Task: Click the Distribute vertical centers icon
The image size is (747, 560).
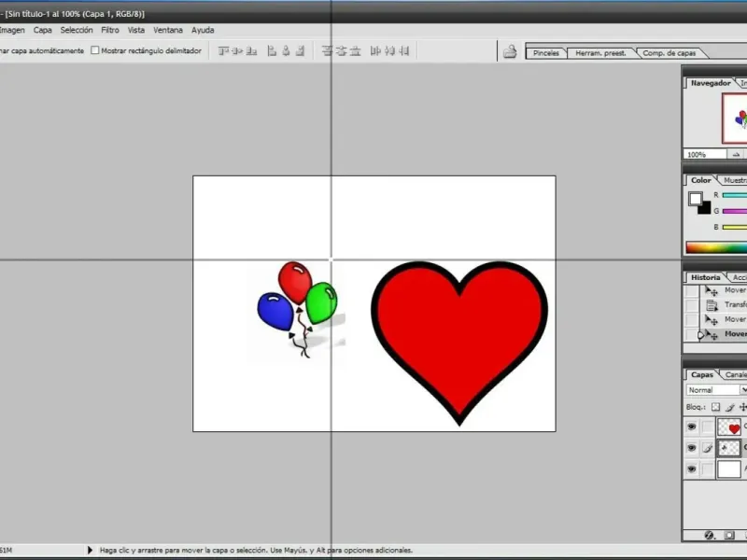Action: (341, 50)
